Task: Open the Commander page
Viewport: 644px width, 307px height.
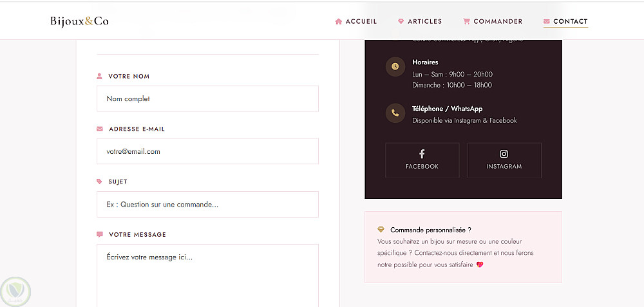Action: (x=493, y=21)
